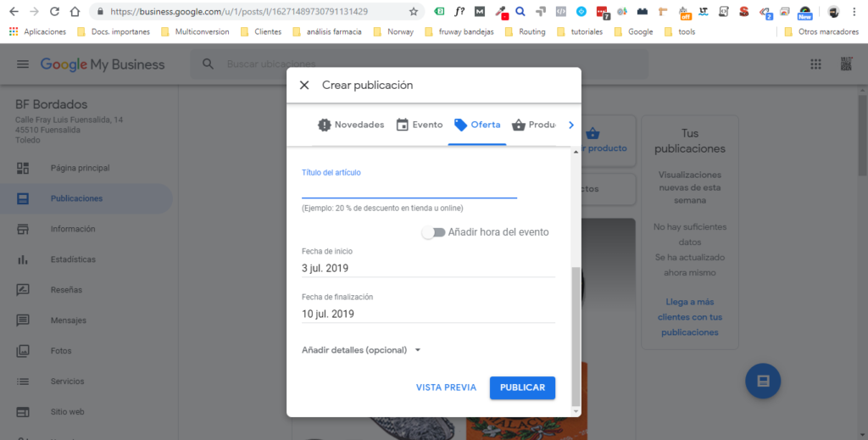This screenshot has width=868, height=440.
Task: Click the red S extension icon
Action: point(744,12)
